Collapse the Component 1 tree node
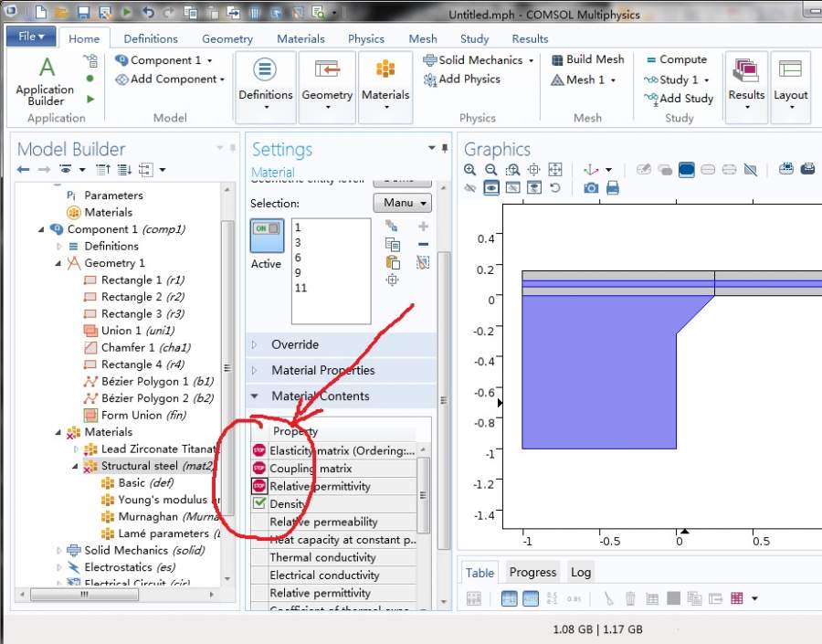 tap(41, 229)
